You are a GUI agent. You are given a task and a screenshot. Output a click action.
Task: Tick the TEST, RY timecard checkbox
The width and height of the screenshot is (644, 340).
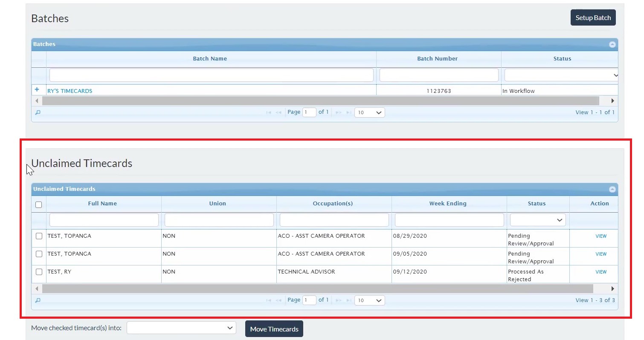39,272
